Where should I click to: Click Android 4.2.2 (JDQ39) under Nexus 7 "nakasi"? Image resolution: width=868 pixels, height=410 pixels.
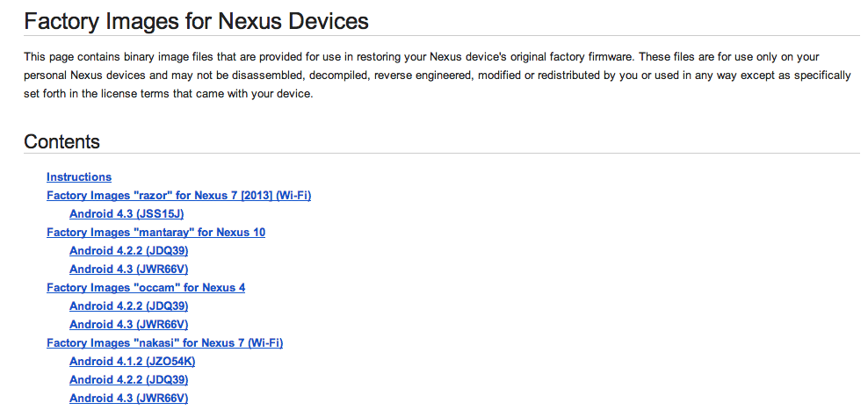tap(128, 380)
